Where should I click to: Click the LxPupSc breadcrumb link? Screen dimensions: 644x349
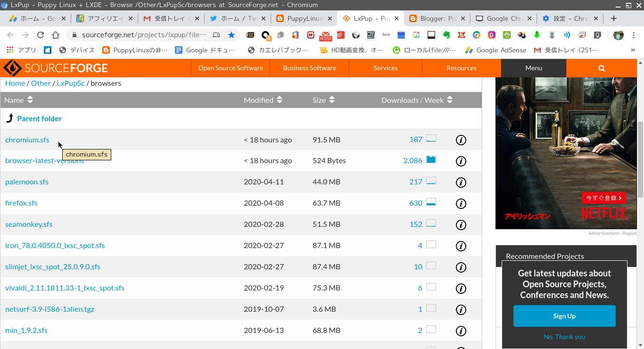pyautogui.click(x=71, y=83)
